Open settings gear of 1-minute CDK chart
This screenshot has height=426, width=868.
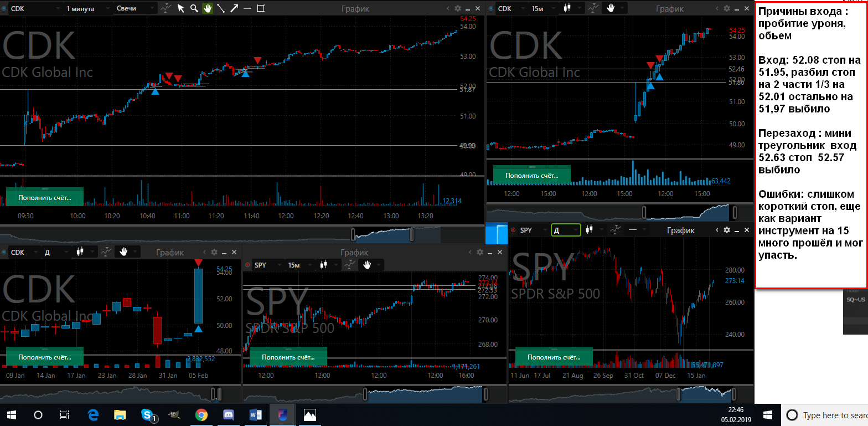(457, 8)
